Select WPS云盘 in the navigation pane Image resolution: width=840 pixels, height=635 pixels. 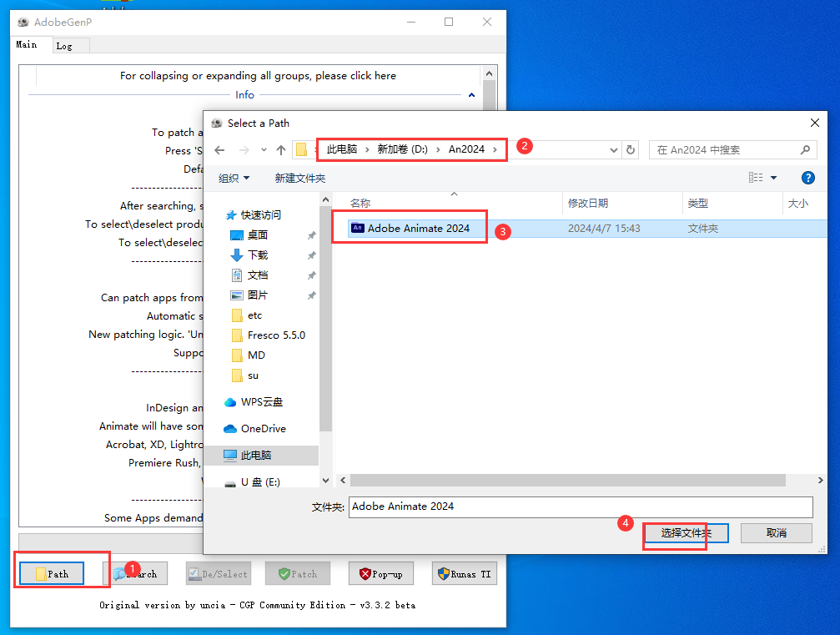point(262,401)
